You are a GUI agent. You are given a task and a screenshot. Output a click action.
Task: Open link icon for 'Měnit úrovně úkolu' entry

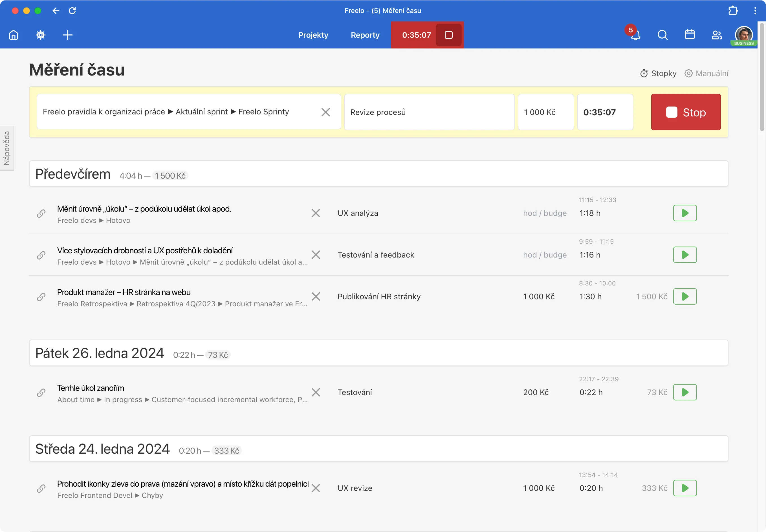[41, 213]
